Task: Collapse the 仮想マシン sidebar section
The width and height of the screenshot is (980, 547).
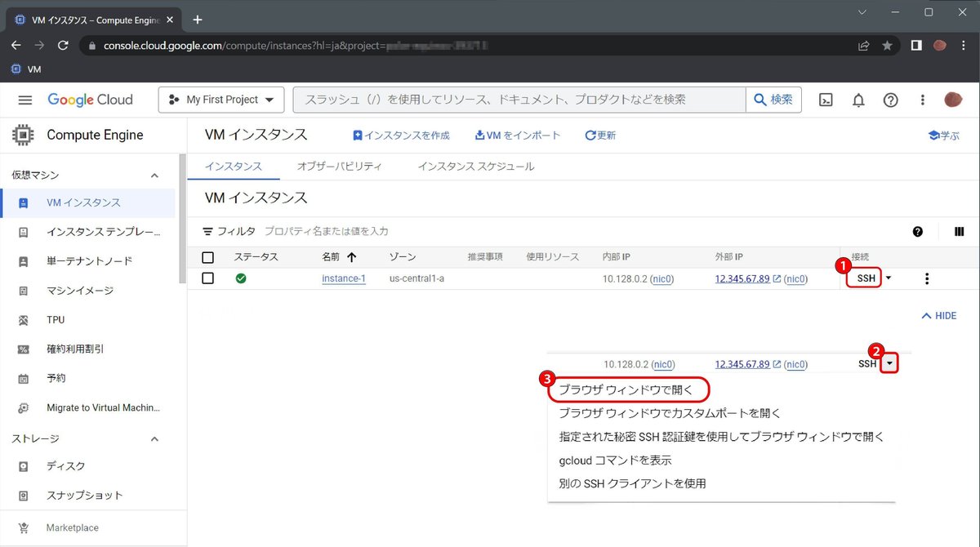Action: (154, 175)
